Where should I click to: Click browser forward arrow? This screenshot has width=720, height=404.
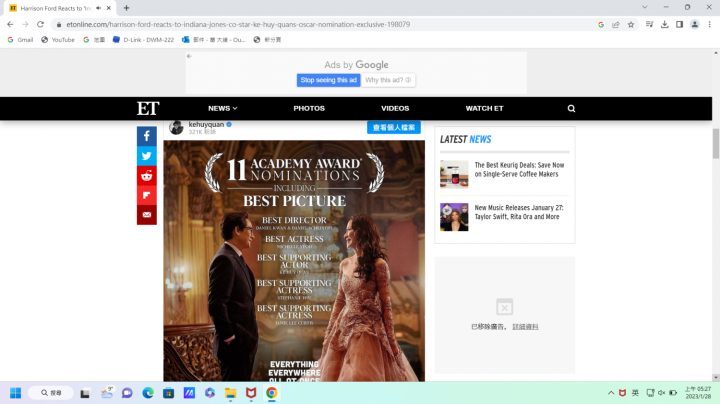(25, 24)
